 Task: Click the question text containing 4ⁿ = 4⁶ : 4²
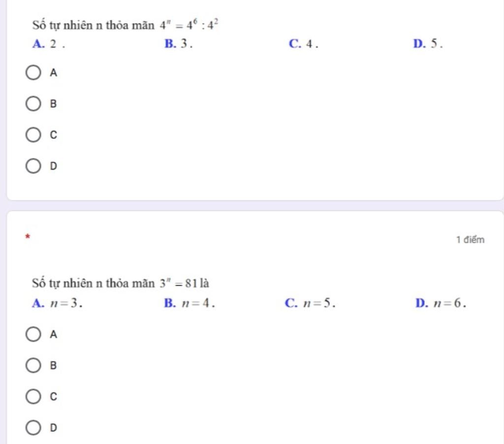click(x=126, y=25)
